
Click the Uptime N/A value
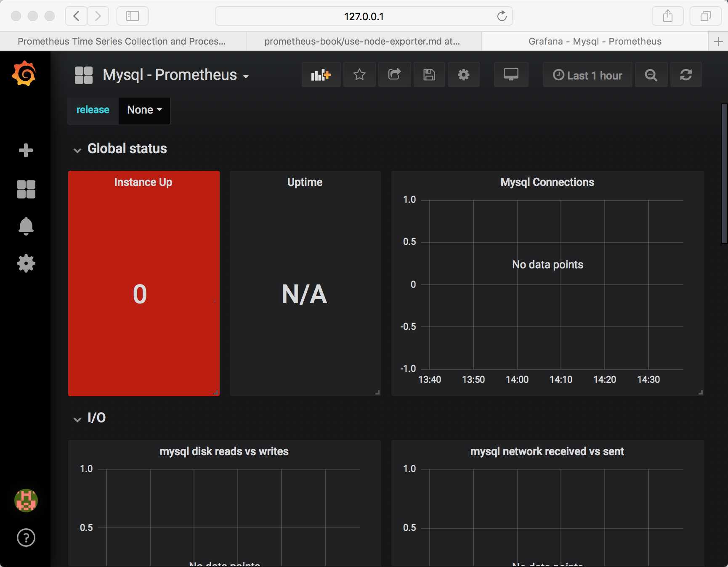tap(305, 294)
